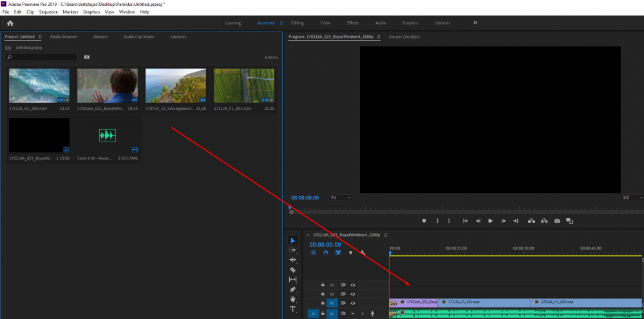The image size is (644, 319).
Task: Select the Hand tool
Action: [x=293, y=299]
